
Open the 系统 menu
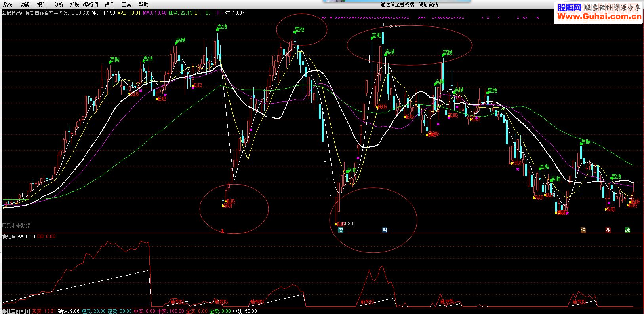coord(8,4)
